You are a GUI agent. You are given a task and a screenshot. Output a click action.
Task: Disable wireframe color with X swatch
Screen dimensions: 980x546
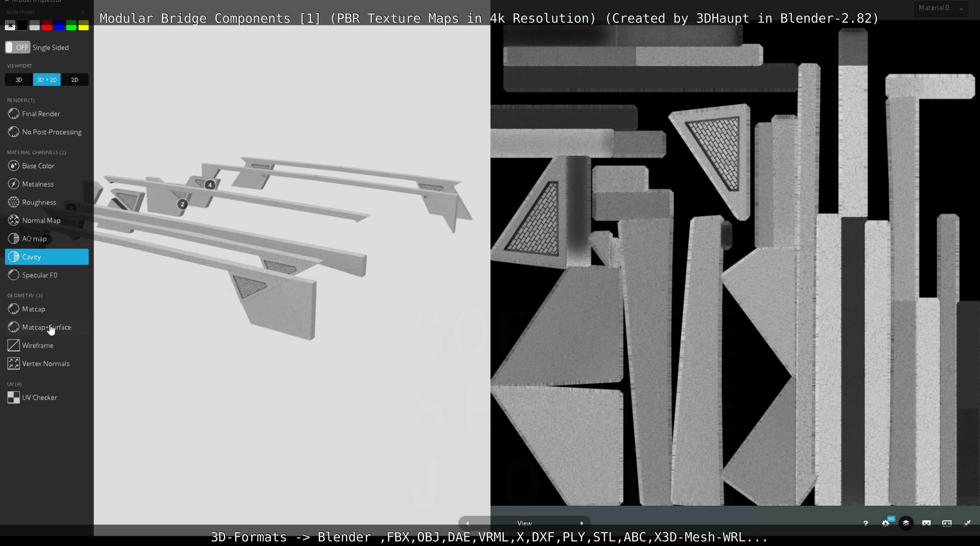tap(10, 25)
